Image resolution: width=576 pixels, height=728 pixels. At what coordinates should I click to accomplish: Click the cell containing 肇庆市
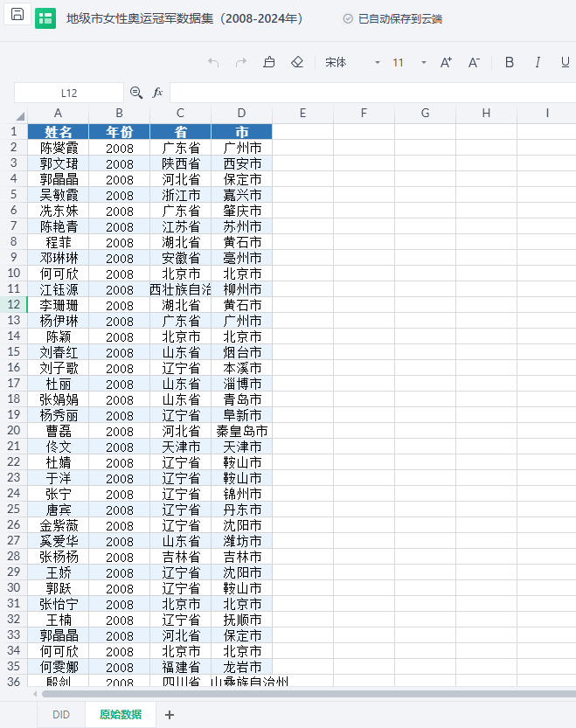(x=241, y=211)
